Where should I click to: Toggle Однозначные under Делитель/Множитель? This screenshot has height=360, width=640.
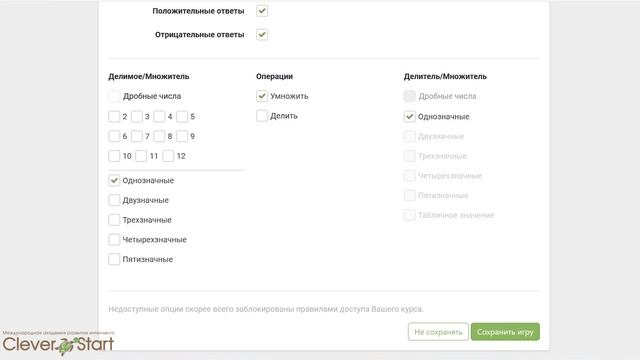pyautogui.click(x=409, y=117)
